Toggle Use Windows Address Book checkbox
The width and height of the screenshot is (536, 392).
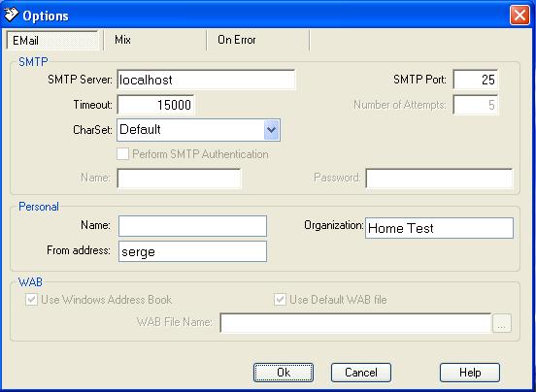[31, 300]
